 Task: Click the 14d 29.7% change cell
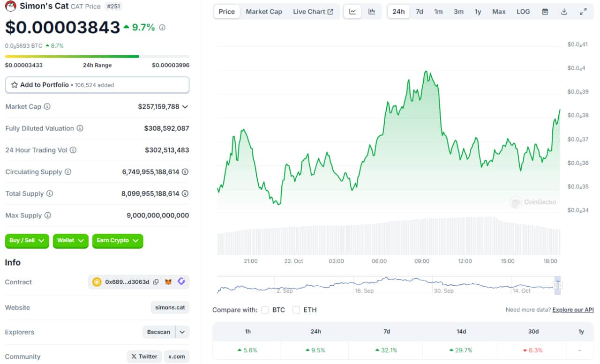tap(461, 350)
